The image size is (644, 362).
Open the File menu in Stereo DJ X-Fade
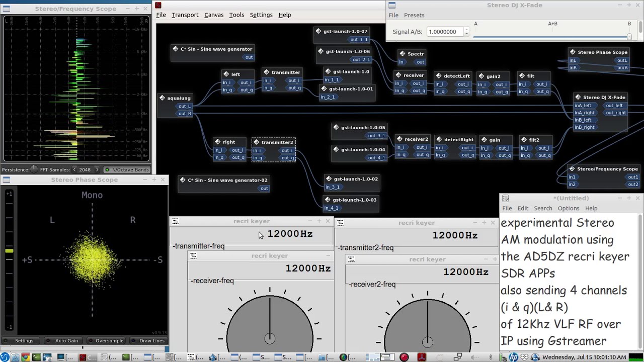393,15
